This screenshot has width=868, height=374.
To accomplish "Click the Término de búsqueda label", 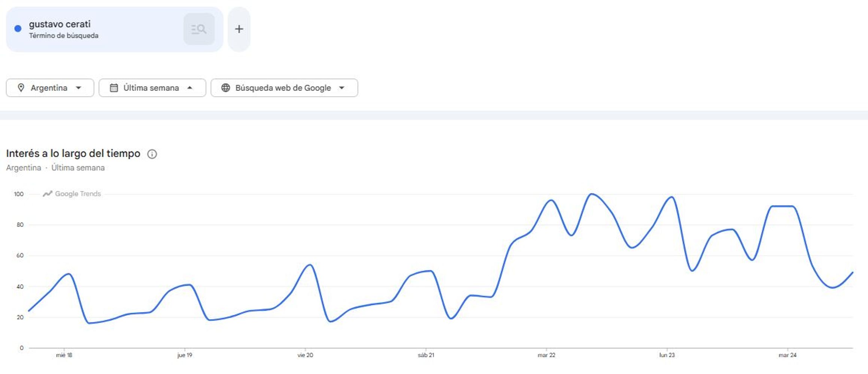I will [x=64, y=36].
